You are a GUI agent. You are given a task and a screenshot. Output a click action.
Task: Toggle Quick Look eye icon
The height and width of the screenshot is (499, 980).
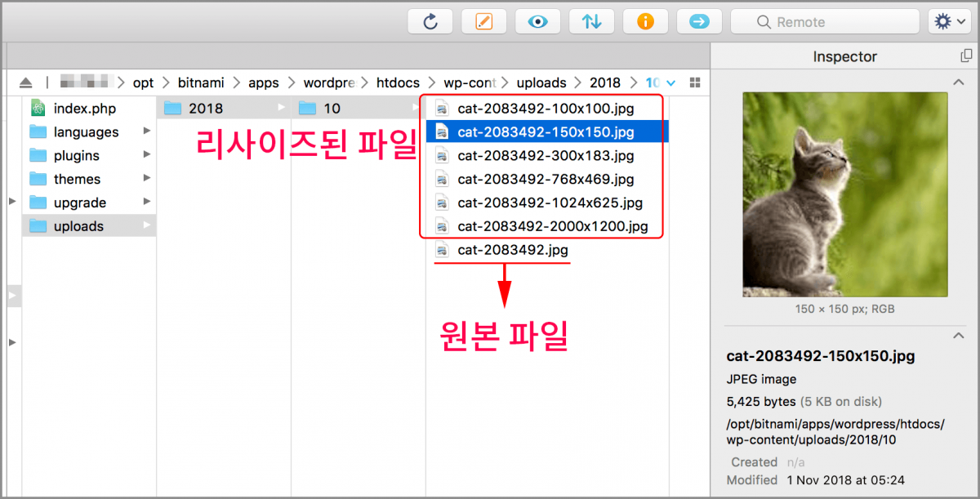537,21
